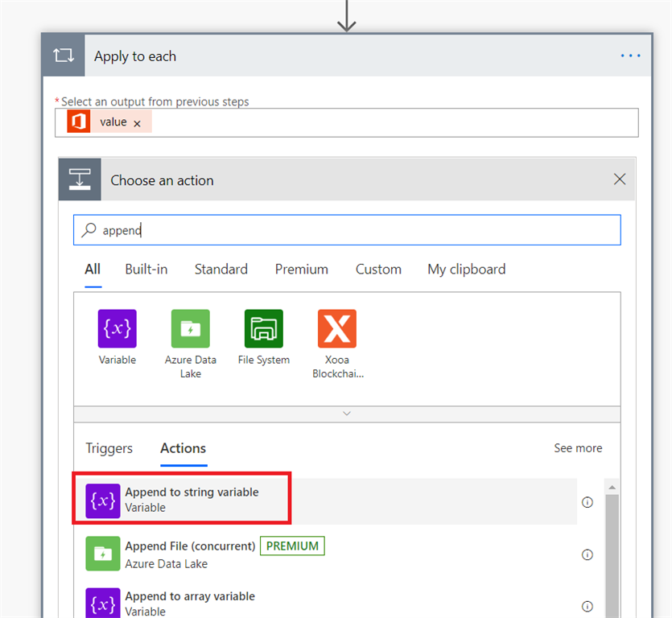This screenshot has height=618, width=672.
Task: Close the Choose an action panel
Action: [x=620, y=179]
